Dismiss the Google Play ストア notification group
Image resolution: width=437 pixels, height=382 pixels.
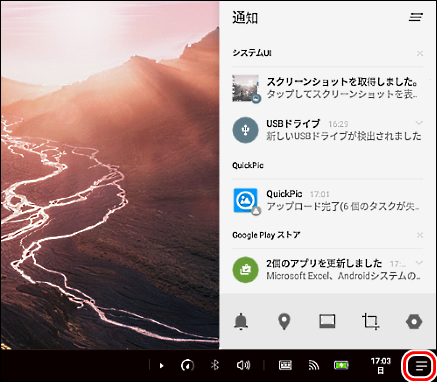pyautogui.click(x=420, y=235)
